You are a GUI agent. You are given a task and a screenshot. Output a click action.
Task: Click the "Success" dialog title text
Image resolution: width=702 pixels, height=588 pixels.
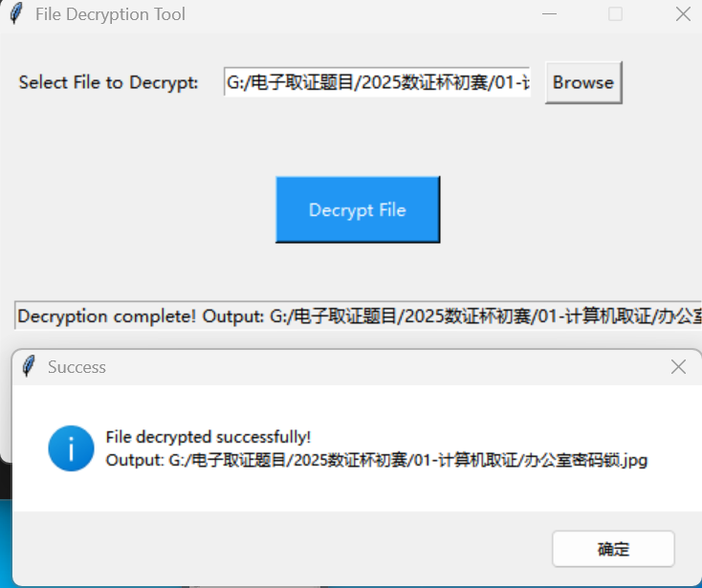point(77,367)
